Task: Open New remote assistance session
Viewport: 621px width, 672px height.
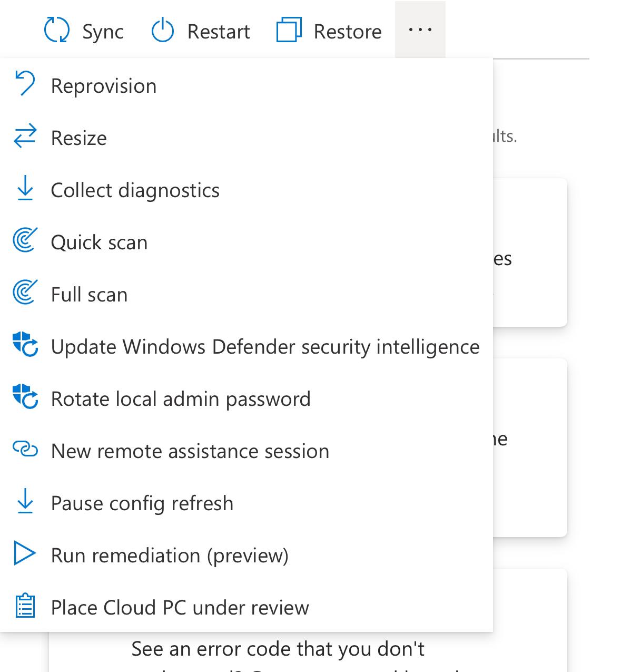Action: (x=247, y=451)
